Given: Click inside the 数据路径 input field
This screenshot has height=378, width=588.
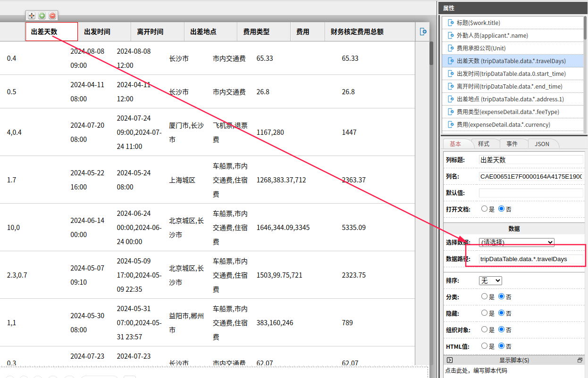Looking at the screenshot, I should 524,258.
